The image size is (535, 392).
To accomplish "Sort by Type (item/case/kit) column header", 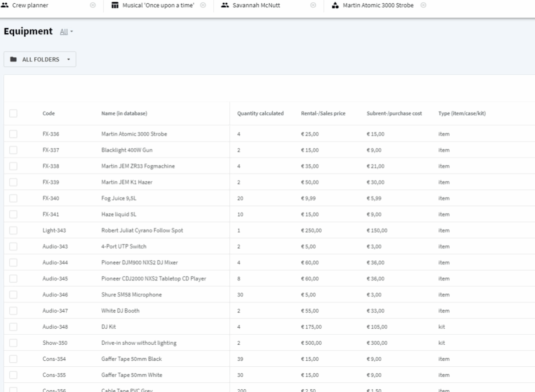I will click(x=462, y=113).
